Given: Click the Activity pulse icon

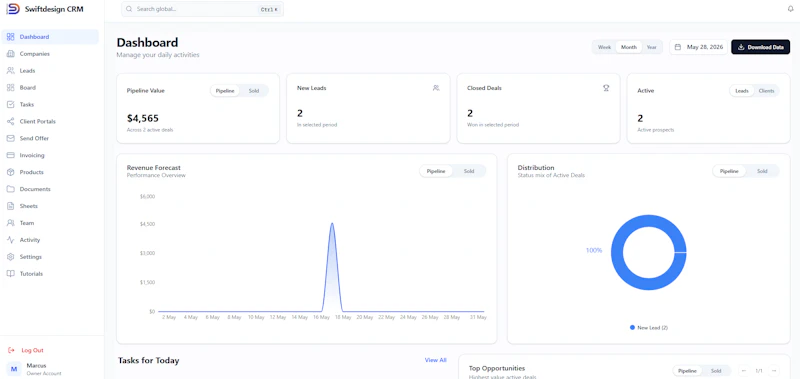Looking at the screenshot, I should pyautogui.click(x=10, y=240).
